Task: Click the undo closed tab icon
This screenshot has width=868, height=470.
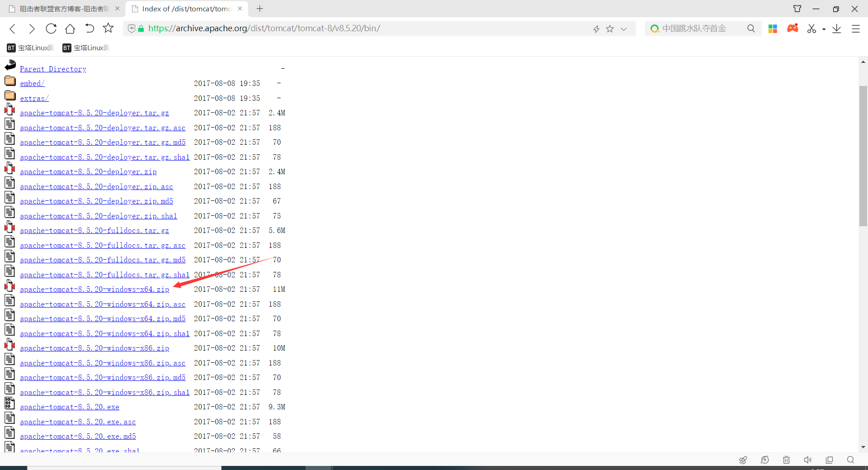Action: 89,28
